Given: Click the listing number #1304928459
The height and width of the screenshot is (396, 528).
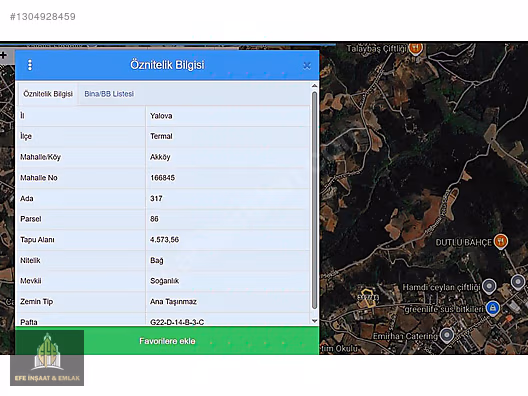Looking at the screenshot, I should [x=42, y=16].
